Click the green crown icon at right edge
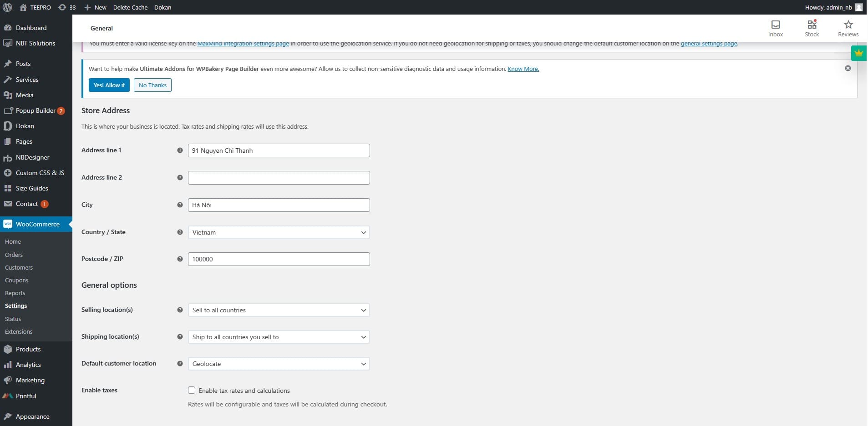Screen dimensions: 868x426 [858, 53]
